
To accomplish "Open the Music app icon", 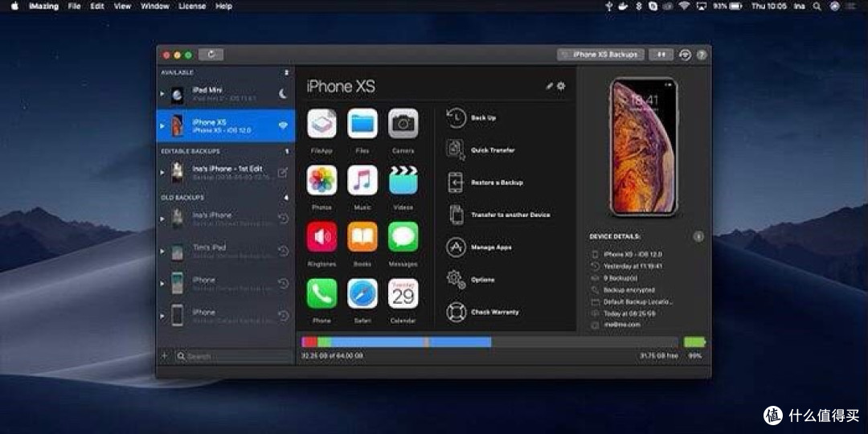I will [362, 180].
